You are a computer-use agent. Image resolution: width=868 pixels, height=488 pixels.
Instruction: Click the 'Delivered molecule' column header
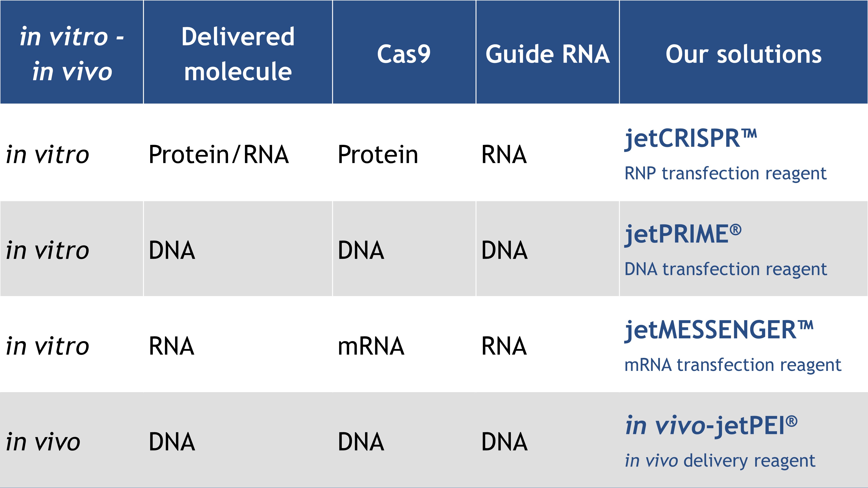[x=238, y=54]
